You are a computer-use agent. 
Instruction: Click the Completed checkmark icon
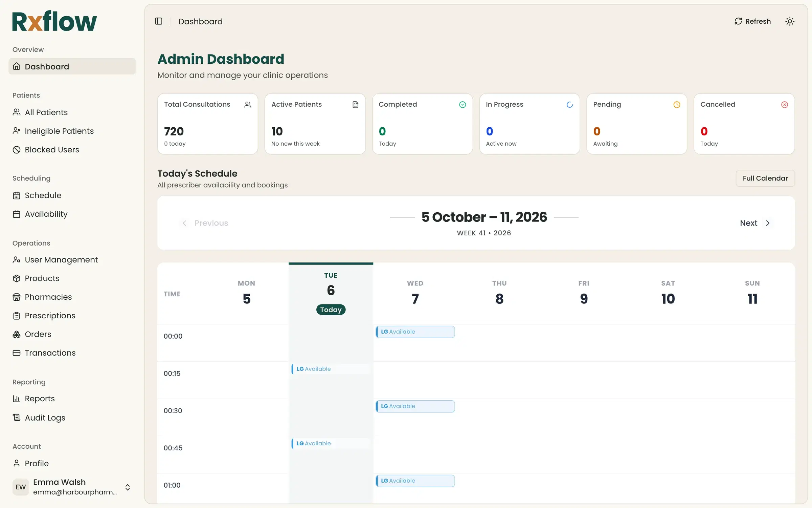[463, 105]
